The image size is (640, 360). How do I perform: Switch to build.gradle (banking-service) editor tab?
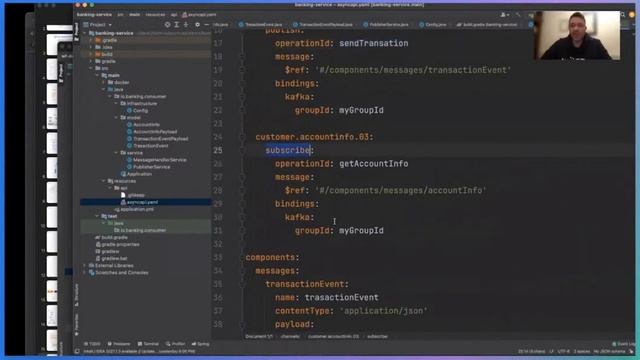pos(487,25)
